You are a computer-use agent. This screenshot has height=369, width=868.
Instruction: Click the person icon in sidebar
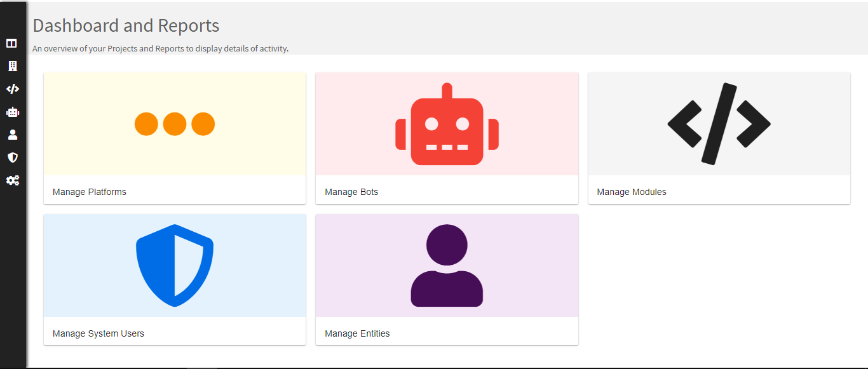tap(12, 135)
